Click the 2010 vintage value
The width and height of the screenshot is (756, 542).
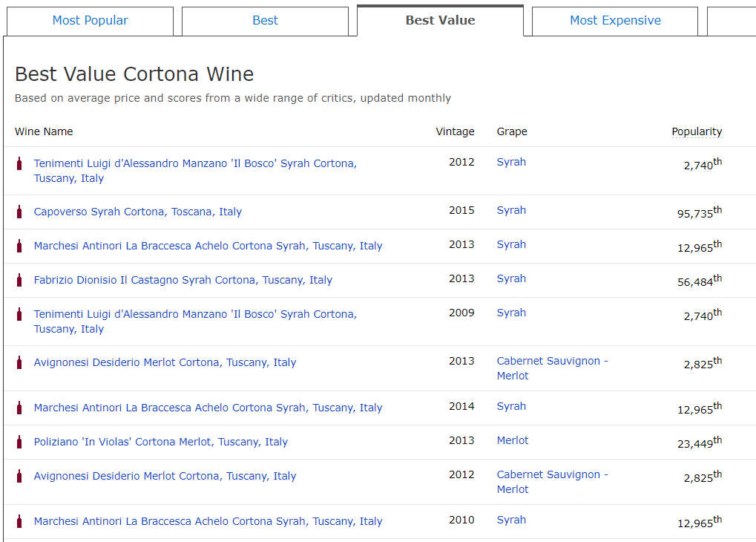461,520
